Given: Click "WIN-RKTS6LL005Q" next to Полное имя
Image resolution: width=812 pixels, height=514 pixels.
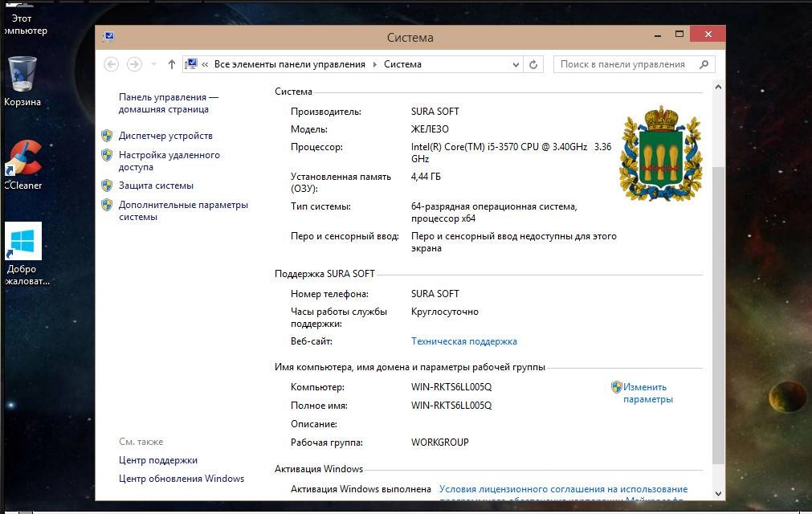Looking at the screenshot, I should 451,406.
